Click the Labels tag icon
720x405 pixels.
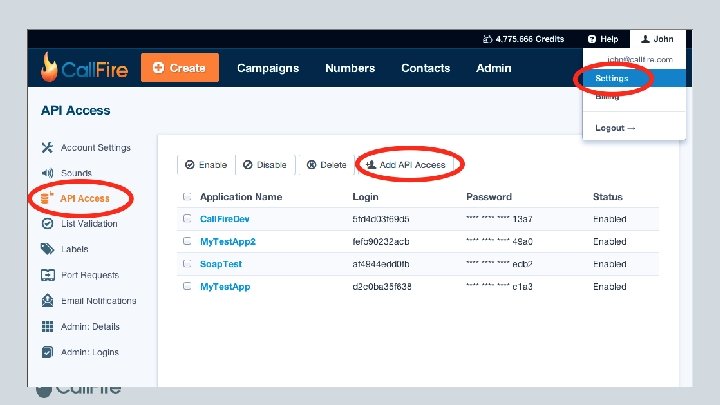pyautogui.click(x=47, y=249)
